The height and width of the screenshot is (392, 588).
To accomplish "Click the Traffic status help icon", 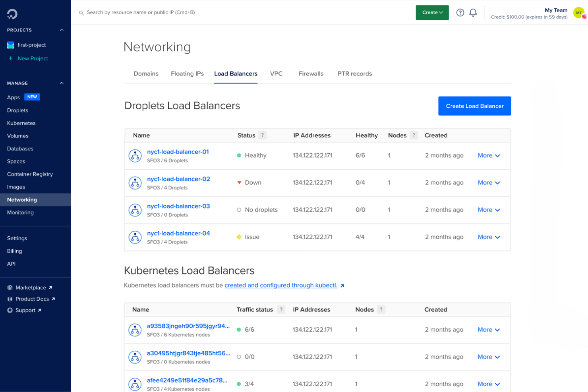I will (x=281, y=309).
